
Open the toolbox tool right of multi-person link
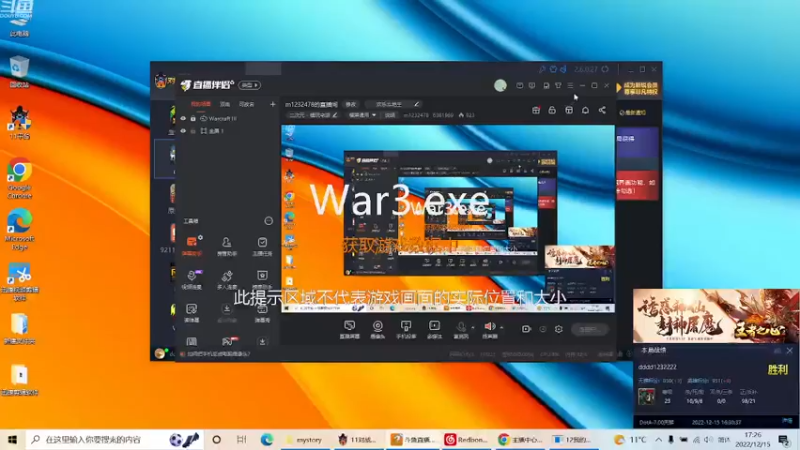(262, 280)
